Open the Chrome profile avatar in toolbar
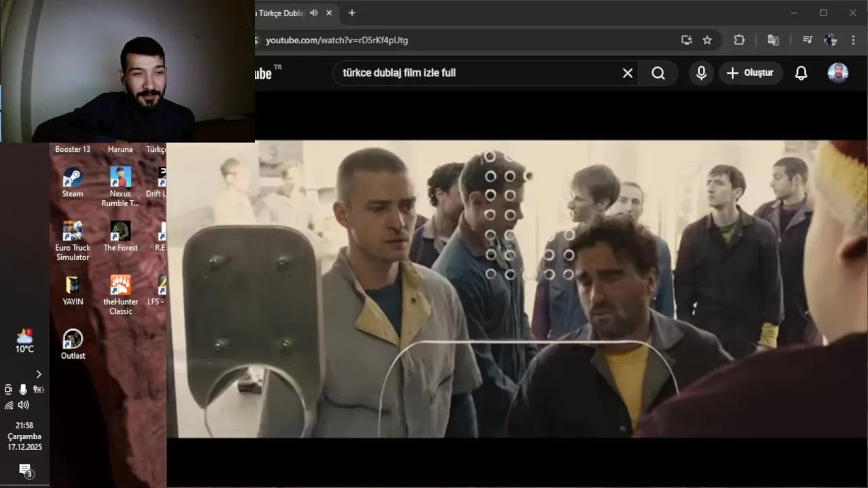Viewport: 868px width, 488px height. [831, 40]
